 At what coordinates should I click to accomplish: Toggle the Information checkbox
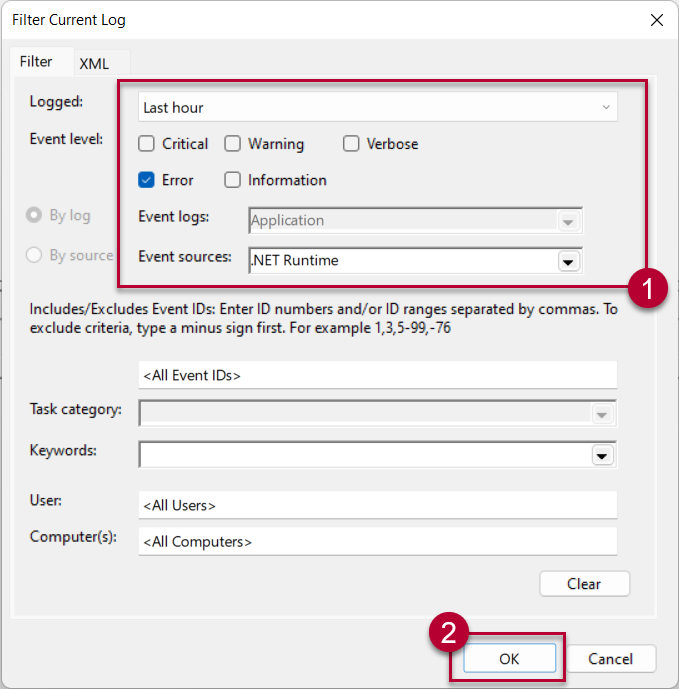[233, 180]
